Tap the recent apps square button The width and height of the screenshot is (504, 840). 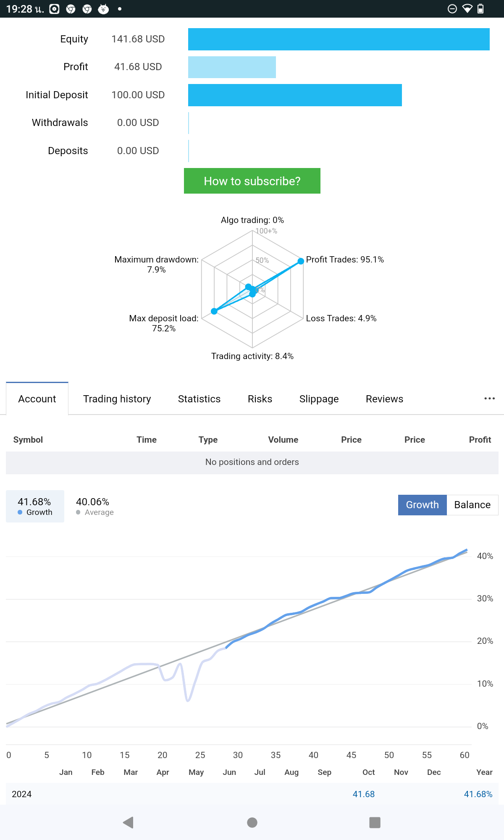(x=375, y=822)
